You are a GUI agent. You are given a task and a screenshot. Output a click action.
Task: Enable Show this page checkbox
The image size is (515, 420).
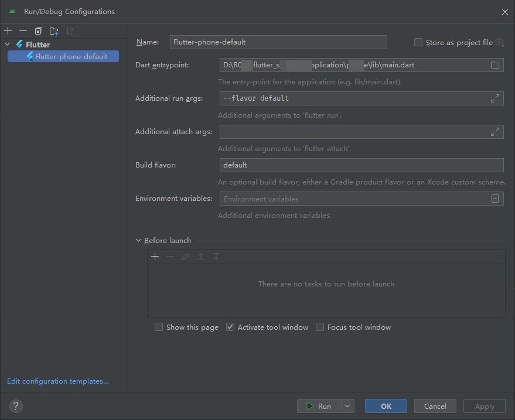pos(159,327)
